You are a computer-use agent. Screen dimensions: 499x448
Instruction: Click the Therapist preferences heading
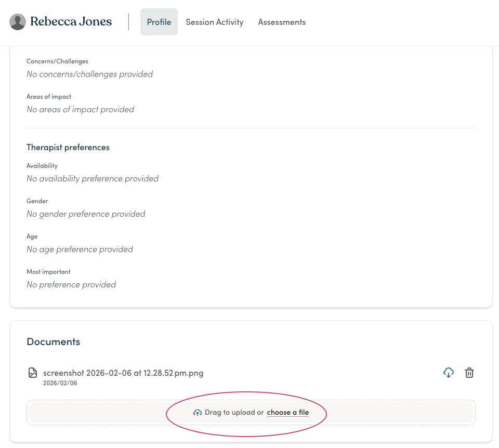pos(68,147)
